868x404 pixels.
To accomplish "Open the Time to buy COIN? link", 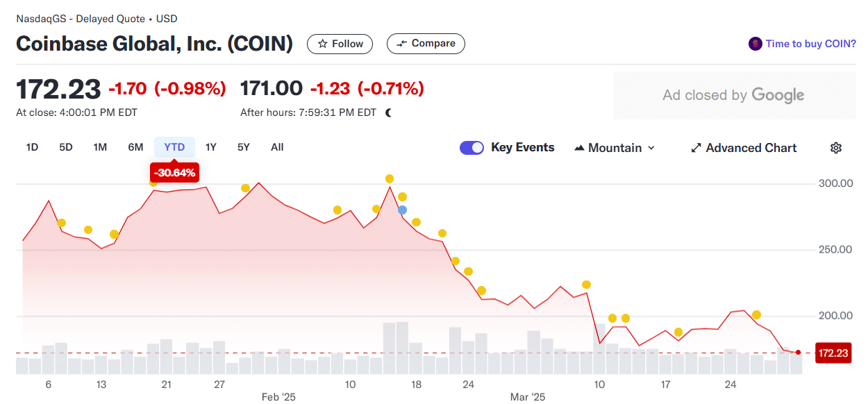I will click(x=810, y=44).
